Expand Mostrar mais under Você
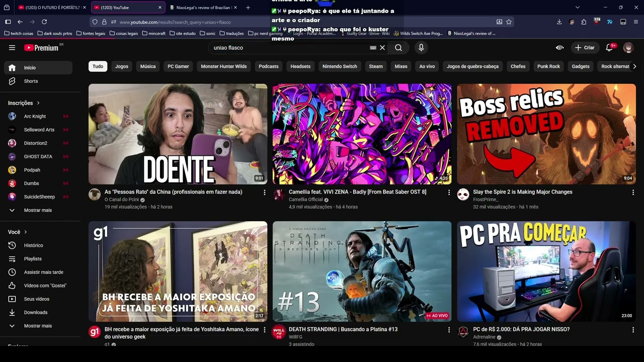 (38, 326)
